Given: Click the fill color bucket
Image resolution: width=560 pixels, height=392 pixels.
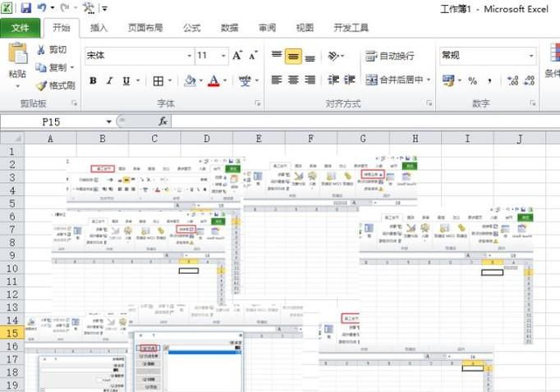Looking at the screenshot, I should pos(190,80).
